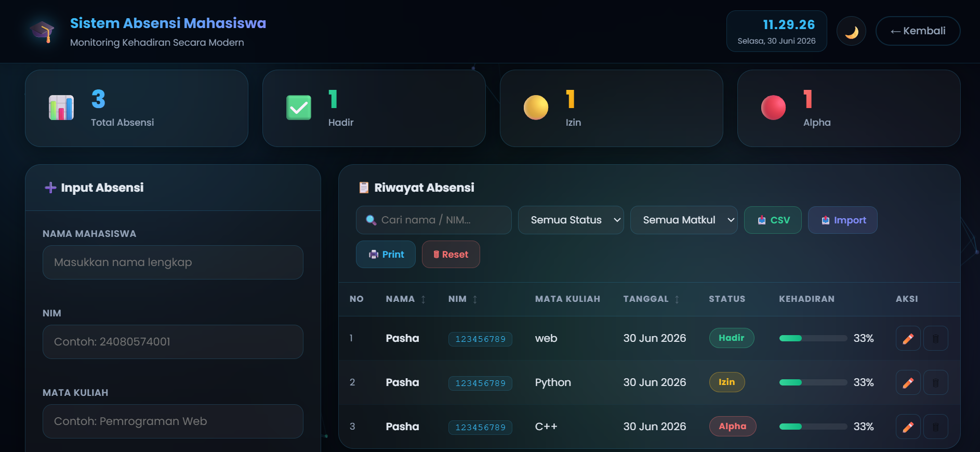Edit the web attendance row for Pasha
This screenshot has width=980, height=452.
[908, 338]
